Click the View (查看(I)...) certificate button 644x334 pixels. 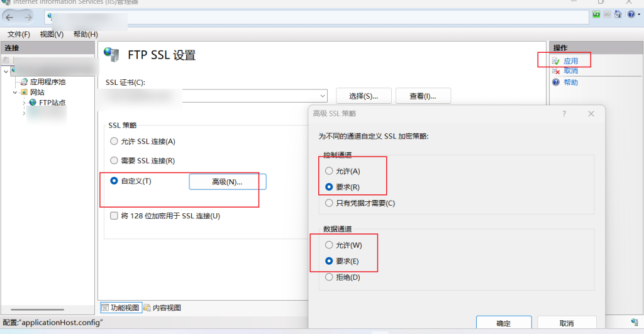tap(423, 96)
